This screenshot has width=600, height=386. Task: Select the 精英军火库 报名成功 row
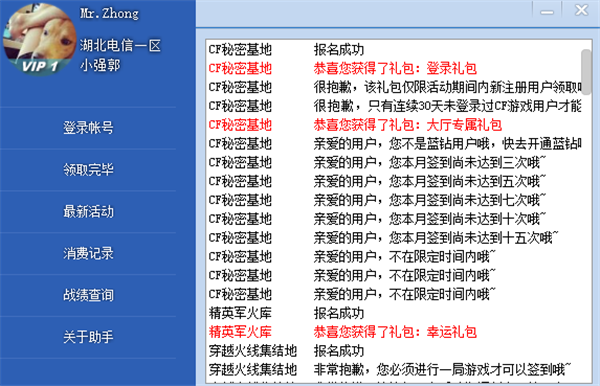pos(394,313)
